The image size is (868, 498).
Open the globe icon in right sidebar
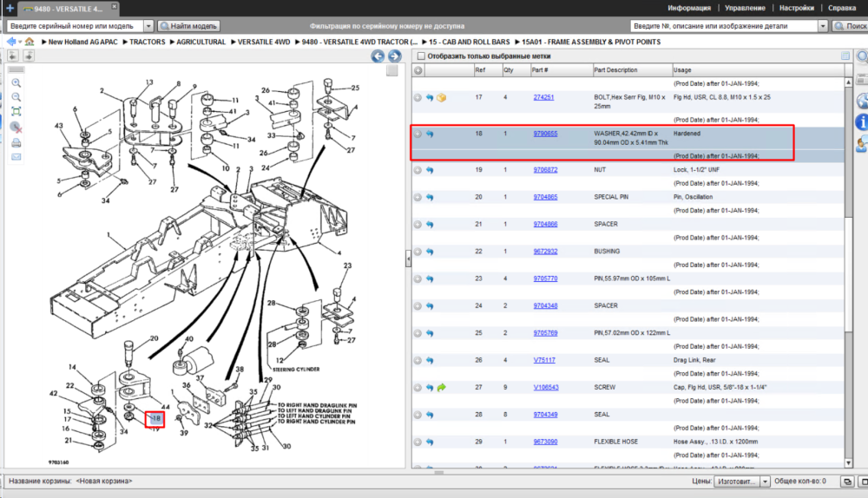[x=862, y=101]
